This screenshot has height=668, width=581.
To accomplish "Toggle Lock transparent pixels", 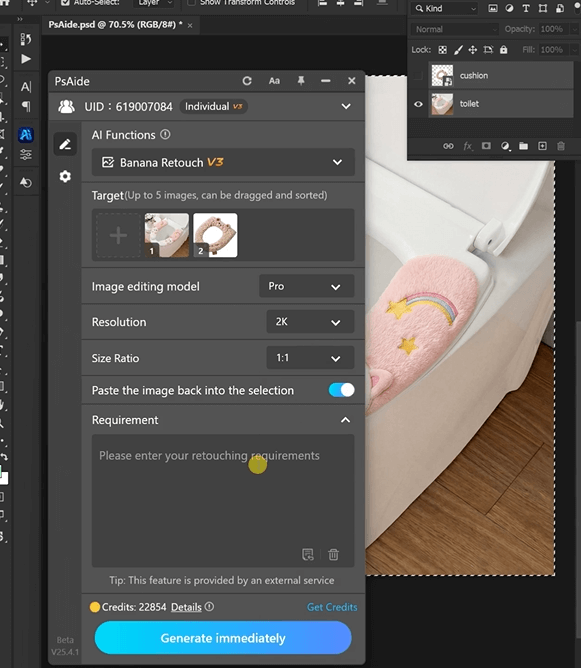I will pos(443,50).
